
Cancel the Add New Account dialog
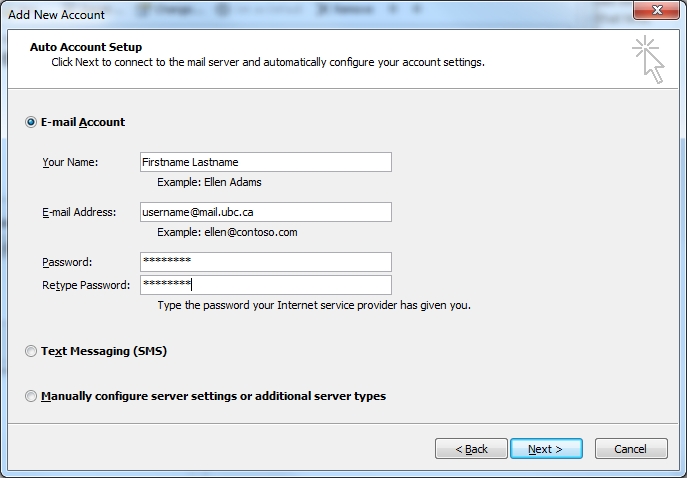pyautogui.click(x=631, y=449)
